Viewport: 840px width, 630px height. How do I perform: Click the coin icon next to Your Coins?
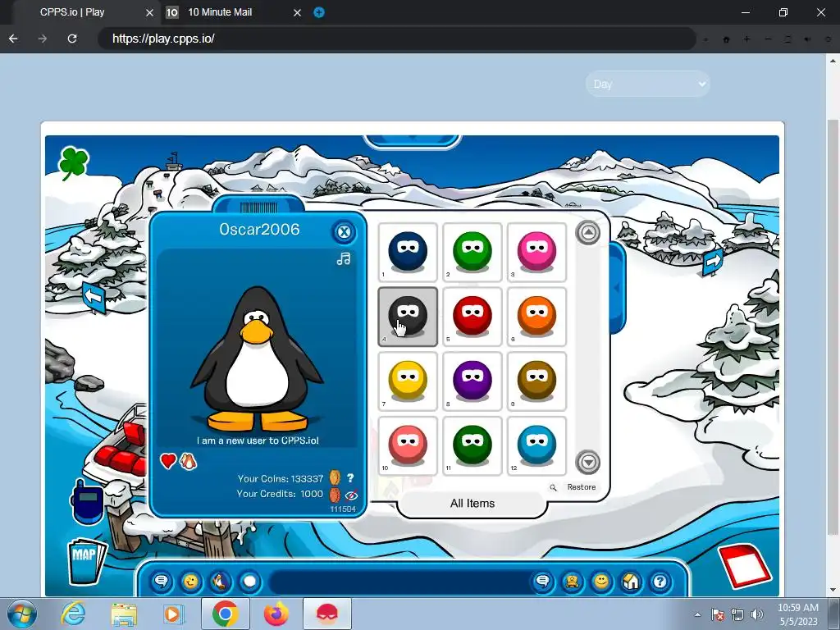[x=335, y=477]
